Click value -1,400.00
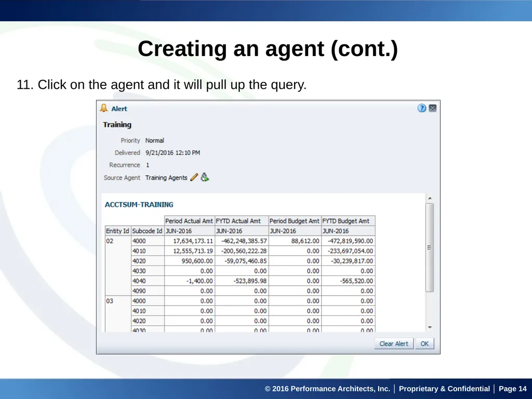This screenshot has height=399, width=532. point(198,281)
